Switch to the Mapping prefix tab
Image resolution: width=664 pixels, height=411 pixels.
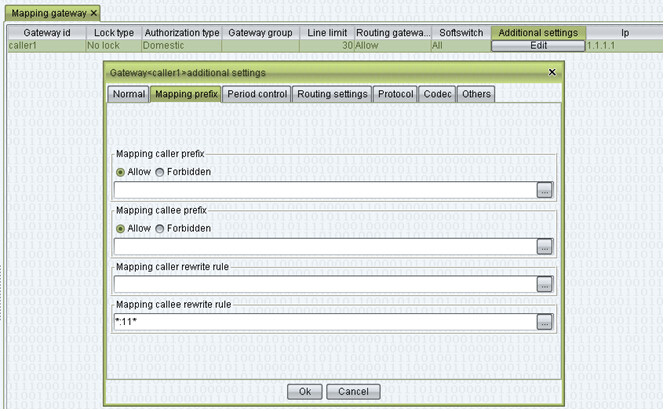click(x=186, y=94)
